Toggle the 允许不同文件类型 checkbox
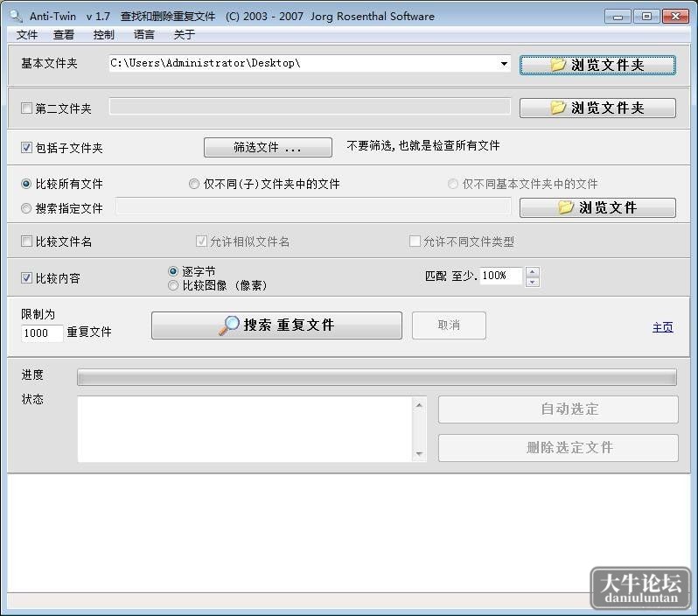The height and width of the screenshot is (616, 698). click(415, 241)
